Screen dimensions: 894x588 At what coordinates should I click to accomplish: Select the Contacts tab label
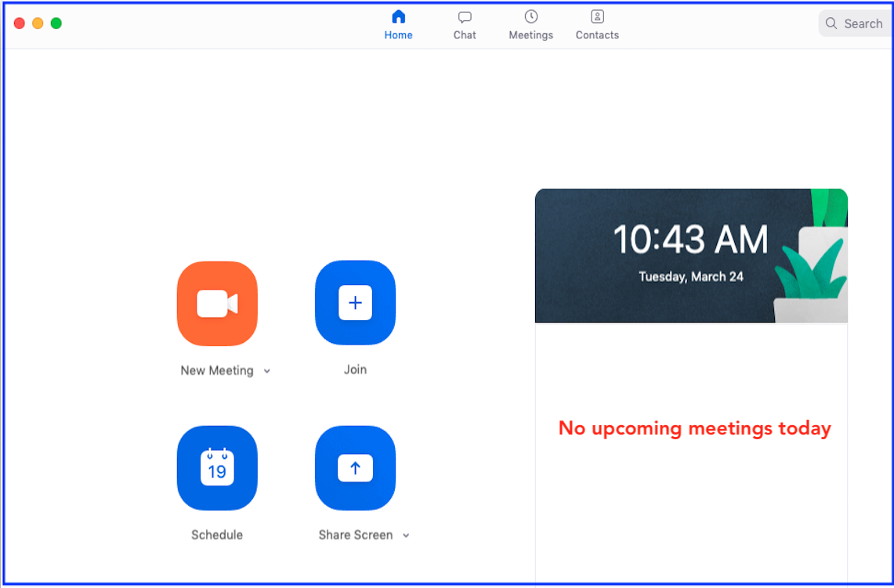597,35
